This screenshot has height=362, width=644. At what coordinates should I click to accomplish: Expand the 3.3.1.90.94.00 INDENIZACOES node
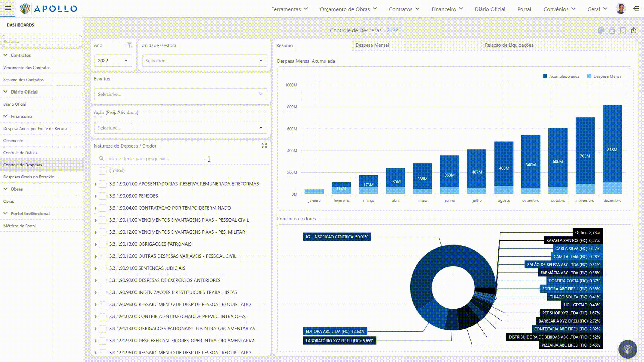pos(96,293)
